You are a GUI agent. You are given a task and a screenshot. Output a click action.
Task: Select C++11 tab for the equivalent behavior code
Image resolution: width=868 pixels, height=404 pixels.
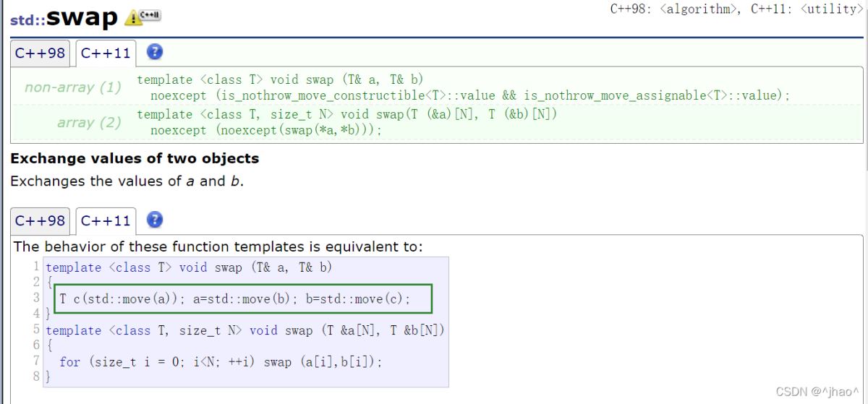click(106, 220)
